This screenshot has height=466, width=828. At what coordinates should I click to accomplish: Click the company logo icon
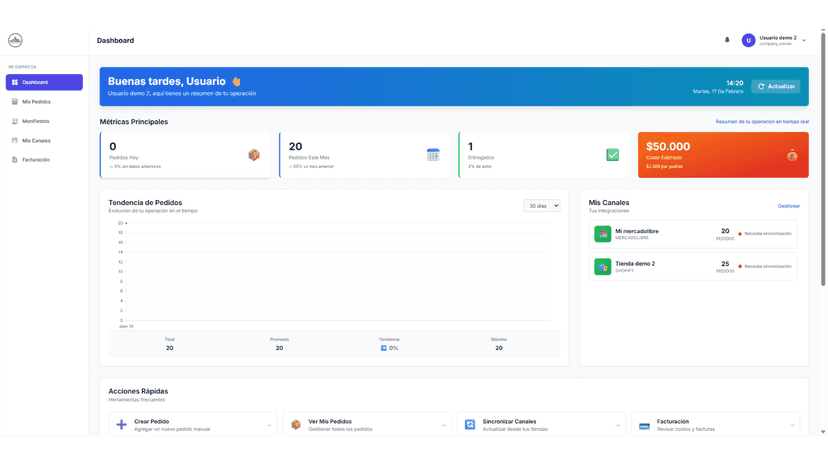[x=15, y=40]
